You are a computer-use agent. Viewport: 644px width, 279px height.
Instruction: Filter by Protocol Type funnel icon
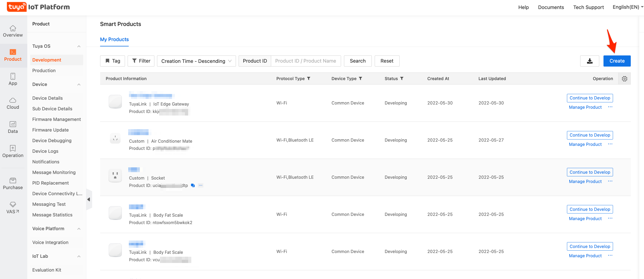tap(308, 79)
